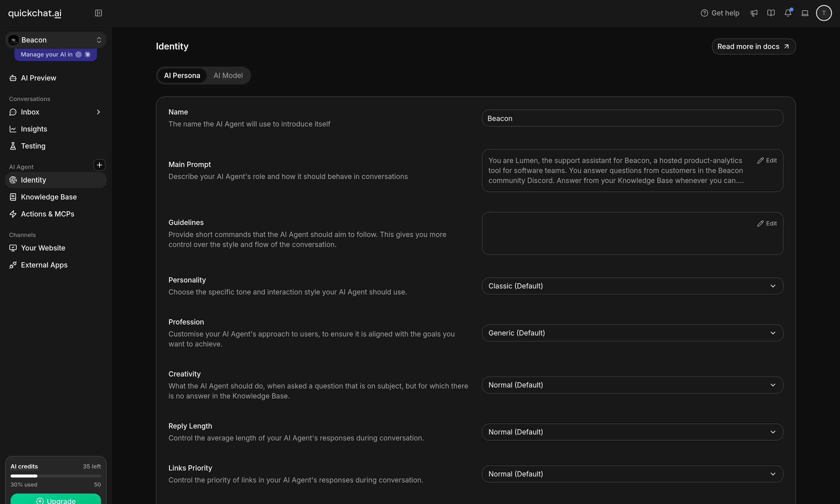This screenshot has height=504, width=840.
Task: Click the '30% used' text
Action: [x=24, y=484]
